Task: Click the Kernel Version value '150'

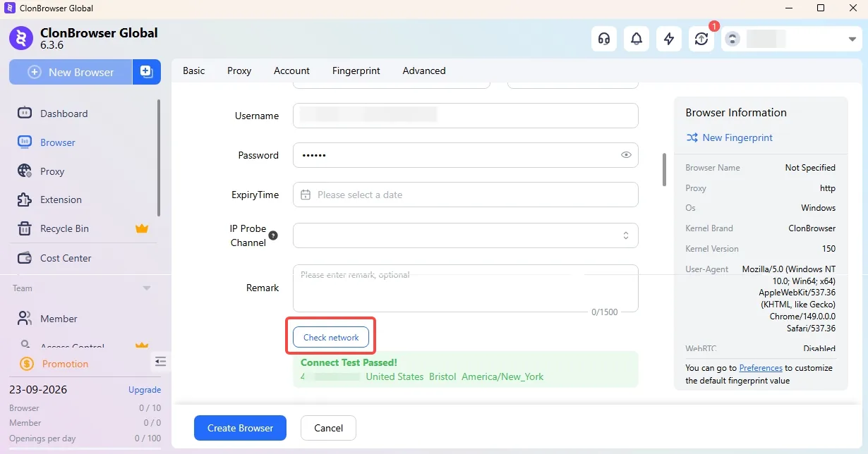Action: pyautogui.click(x=828, y=249)
